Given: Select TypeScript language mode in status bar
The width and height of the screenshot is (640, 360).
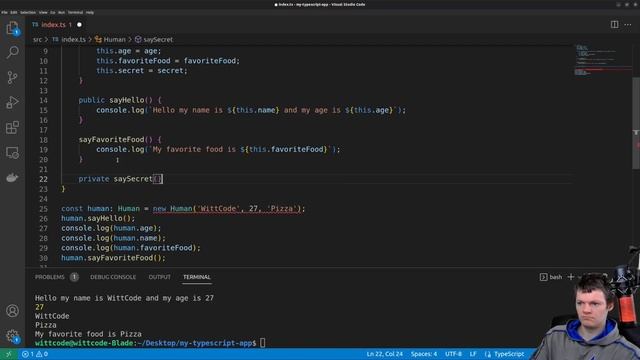Looking at the screenshot, I should point(509,354).
